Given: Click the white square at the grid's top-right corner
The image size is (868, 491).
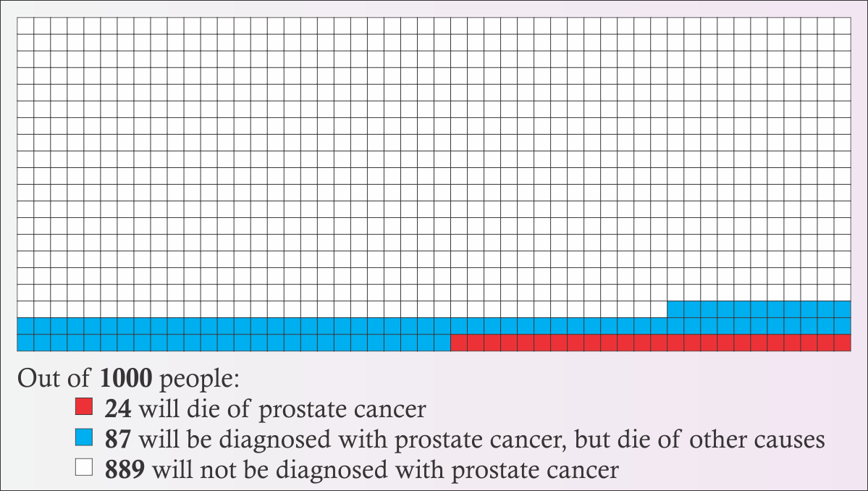Looking at the screenshot, I should point(843,26).
